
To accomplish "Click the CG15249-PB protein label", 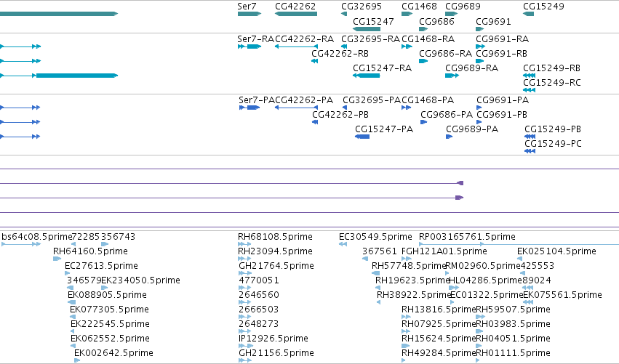I will click(553, 129).
